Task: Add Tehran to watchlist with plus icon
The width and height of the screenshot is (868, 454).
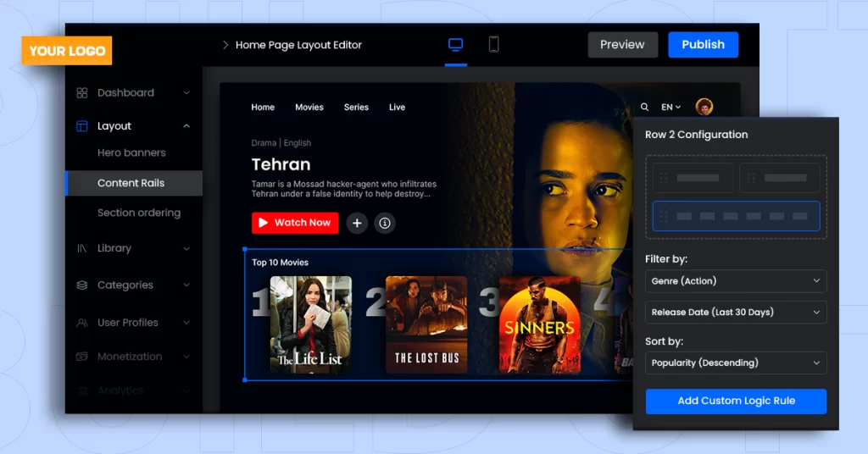Action: point(357,223)
